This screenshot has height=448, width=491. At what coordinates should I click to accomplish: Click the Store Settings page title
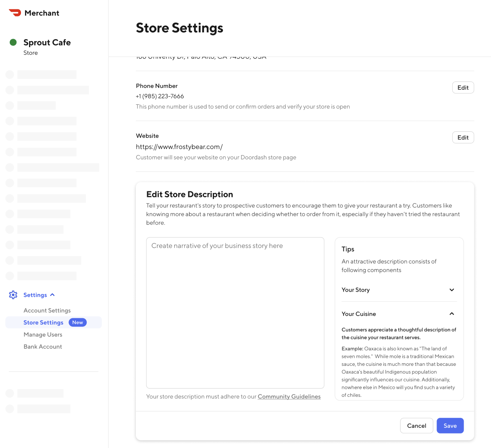coord(179,27)
